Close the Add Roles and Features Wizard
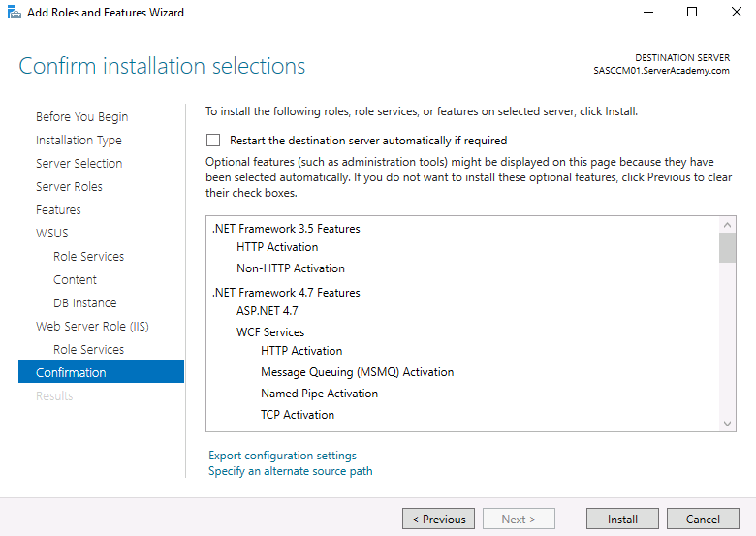 pyautogui.click(x=737, y=12)
